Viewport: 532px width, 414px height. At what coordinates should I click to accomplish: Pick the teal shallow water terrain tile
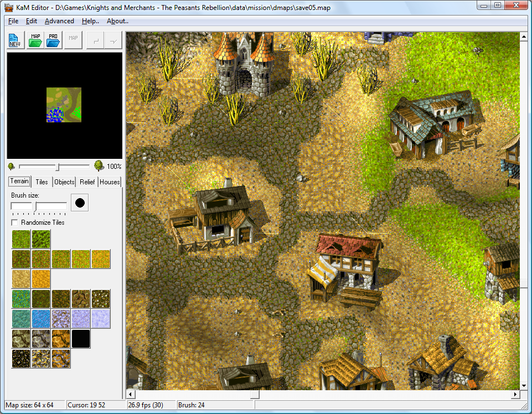click(x=21, y=319)
